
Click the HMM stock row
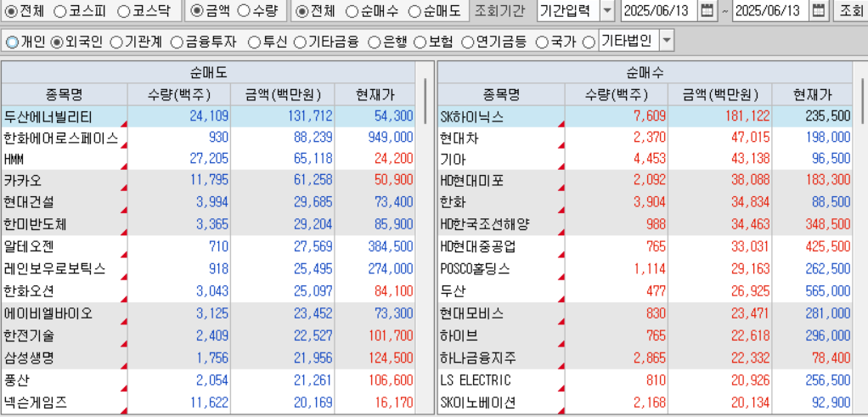coord(208,160)
